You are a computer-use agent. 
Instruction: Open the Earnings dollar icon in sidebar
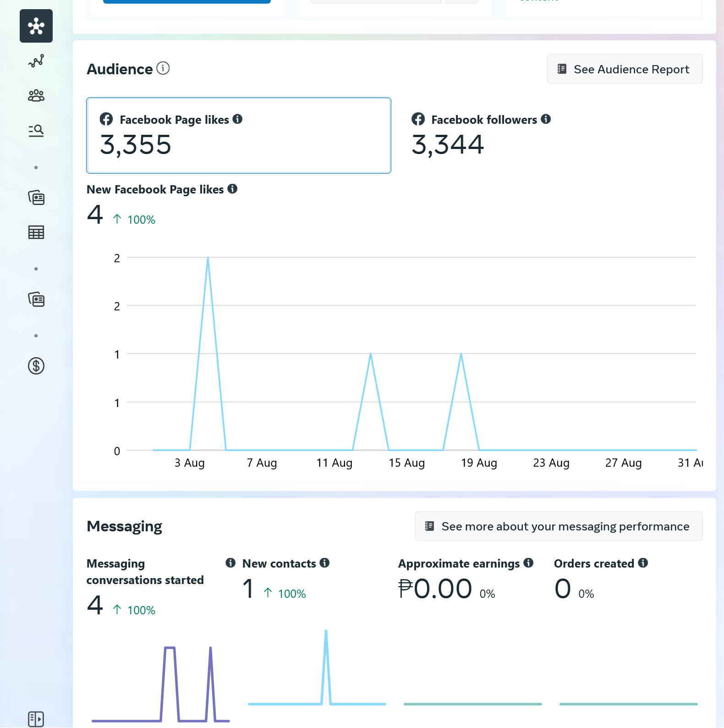point(36,366)
